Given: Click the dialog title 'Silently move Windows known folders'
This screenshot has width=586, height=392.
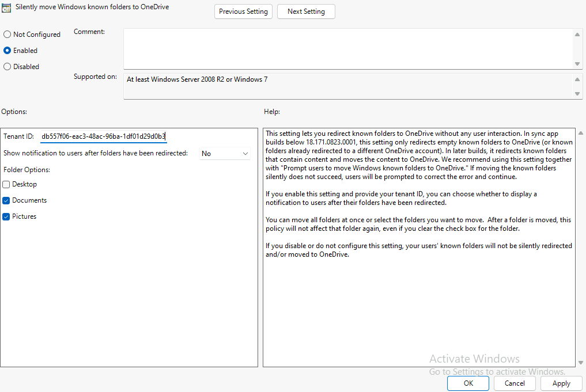Looking at the screenshot, I should (92, 7).
